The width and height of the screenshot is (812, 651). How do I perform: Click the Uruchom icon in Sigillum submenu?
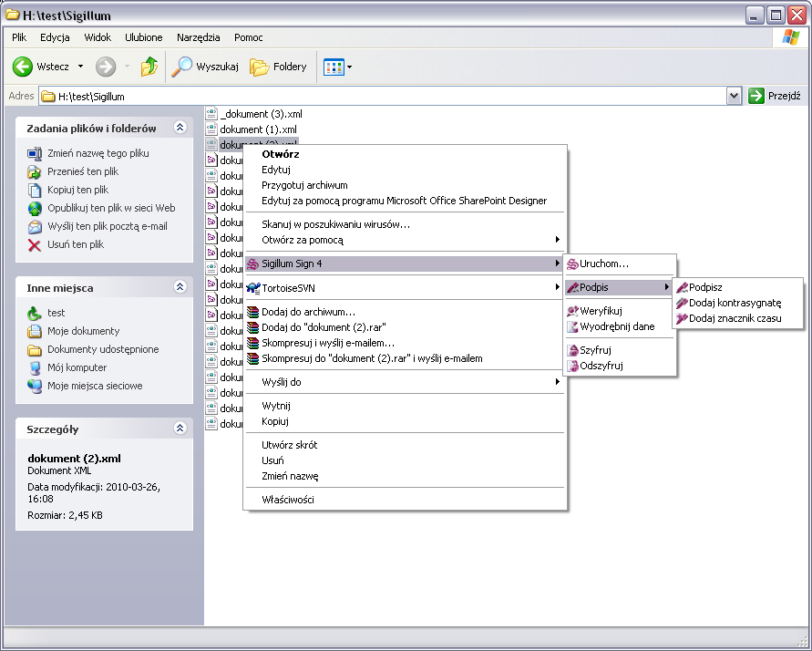tap(572, 263)
